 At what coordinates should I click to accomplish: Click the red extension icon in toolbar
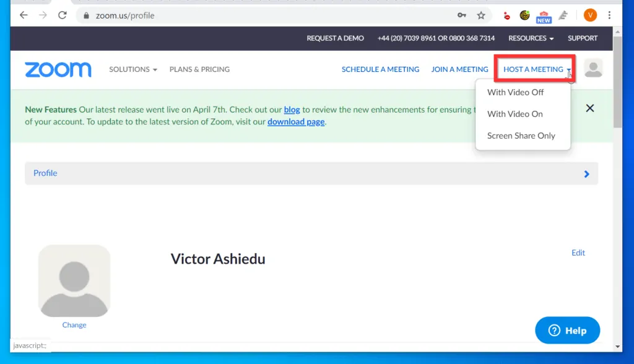click(x=506, y=15)
